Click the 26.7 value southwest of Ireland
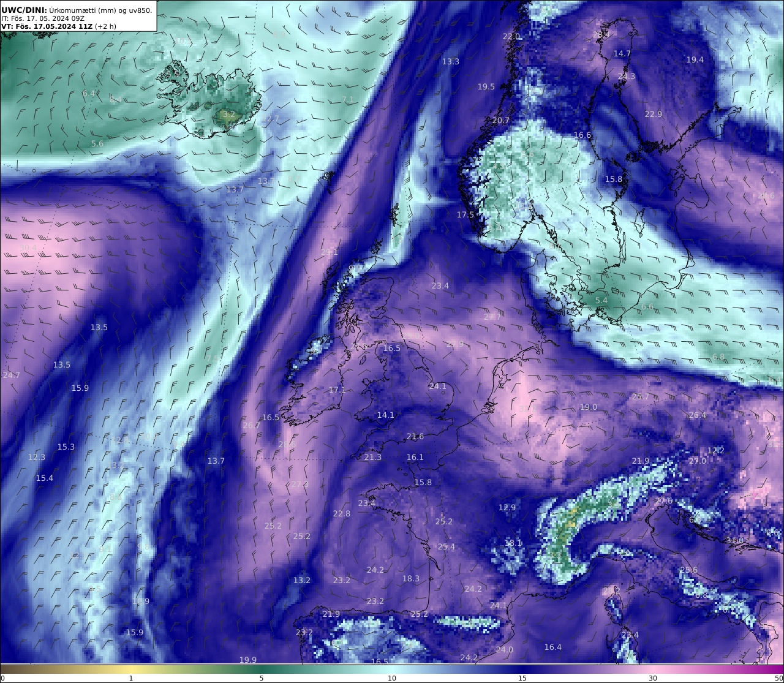Image resolution: width=784 pixels, height=683 pixels. point(252,426)
